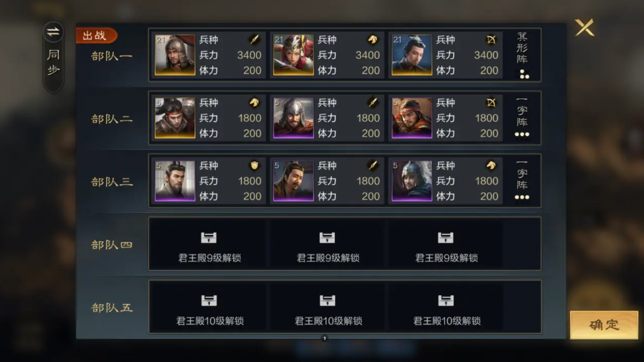The image size is (644, 362).
Task: Click the shield troop icon in 部队三
Action: click(254, 166)
